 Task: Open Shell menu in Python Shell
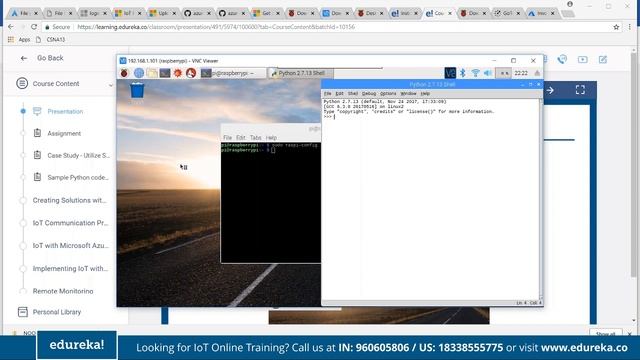coord(353,93)
